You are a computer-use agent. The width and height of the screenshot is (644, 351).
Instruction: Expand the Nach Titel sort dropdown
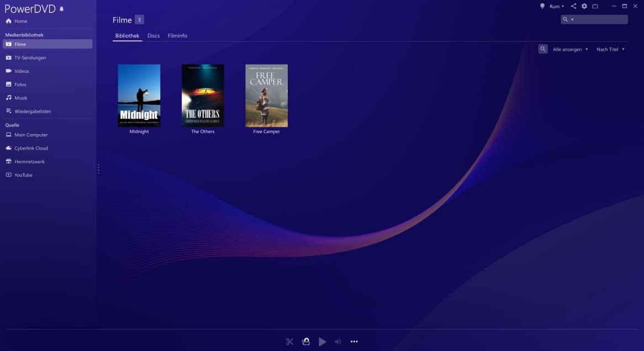[610, 49]
